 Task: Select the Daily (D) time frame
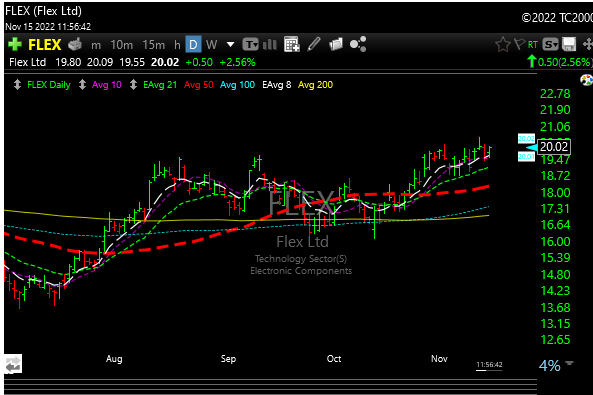[x=193, y=45]
